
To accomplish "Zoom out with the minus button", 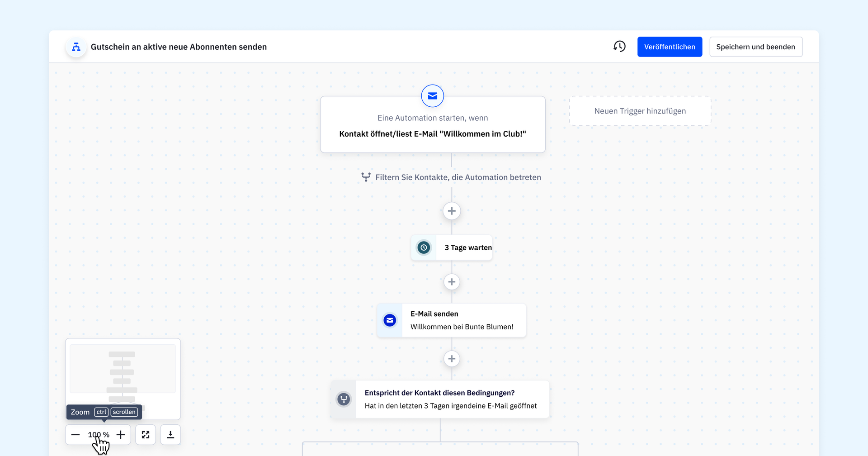I will tap(75, 435).
